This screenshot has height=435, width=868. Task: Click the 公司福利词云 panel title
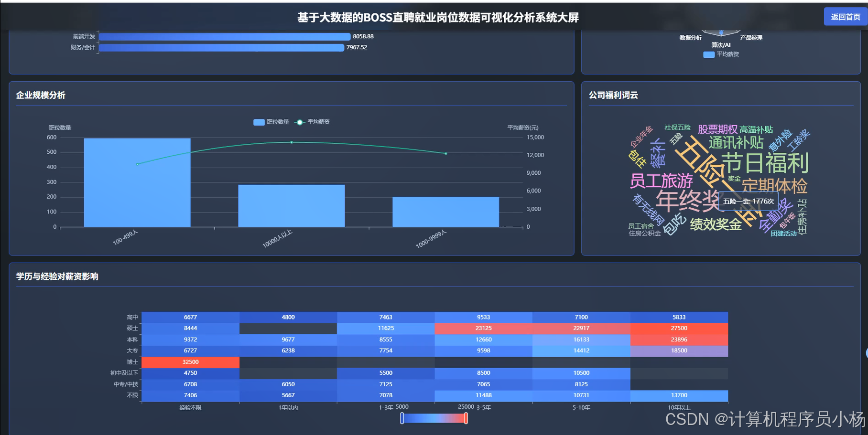(613, 95)
